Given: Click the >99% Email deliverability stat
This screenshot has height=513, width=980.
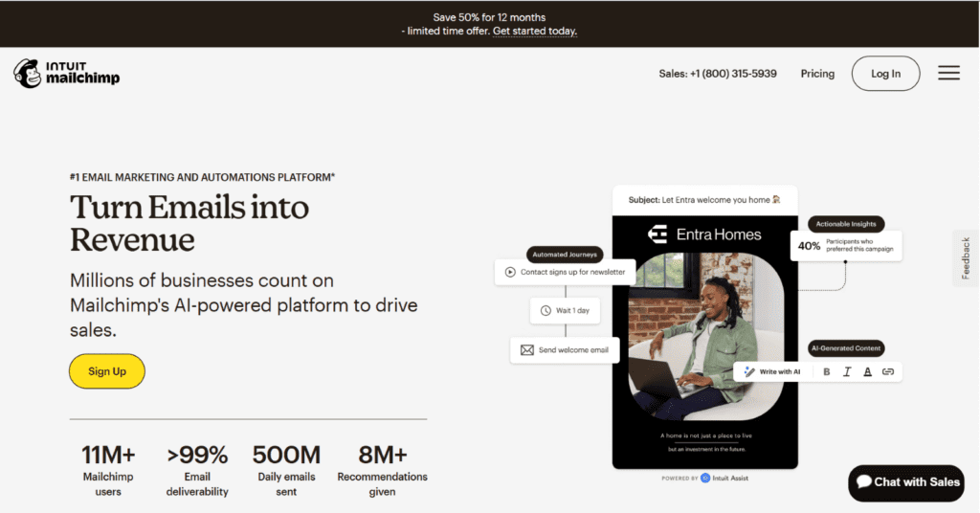Looking at the screenshot, I should 197,470.
